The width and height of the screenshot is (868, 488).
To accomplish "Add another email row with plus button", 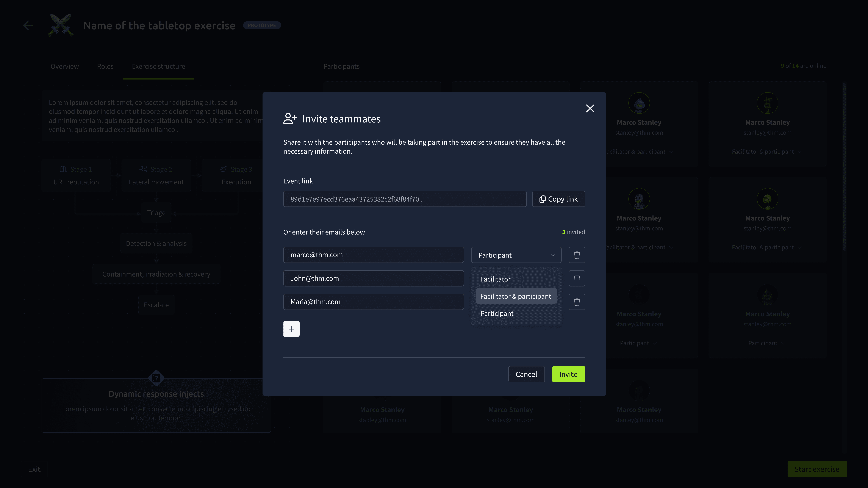I will 291,329.
